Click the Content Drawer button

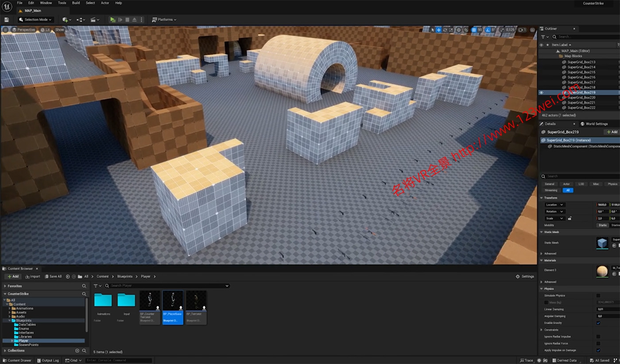pyautogui.click(x=17, y=360)
